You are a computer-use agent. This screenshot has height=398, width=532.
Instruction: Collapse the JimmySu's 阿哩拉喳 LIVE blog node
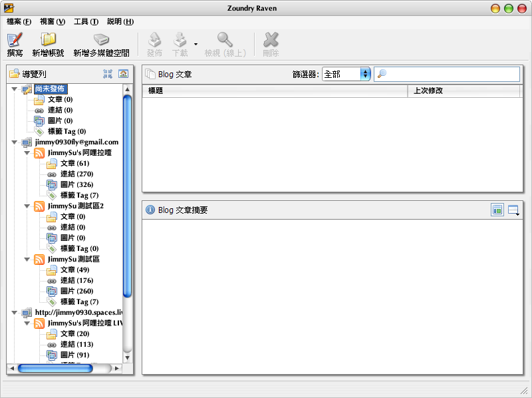point(27,323)
